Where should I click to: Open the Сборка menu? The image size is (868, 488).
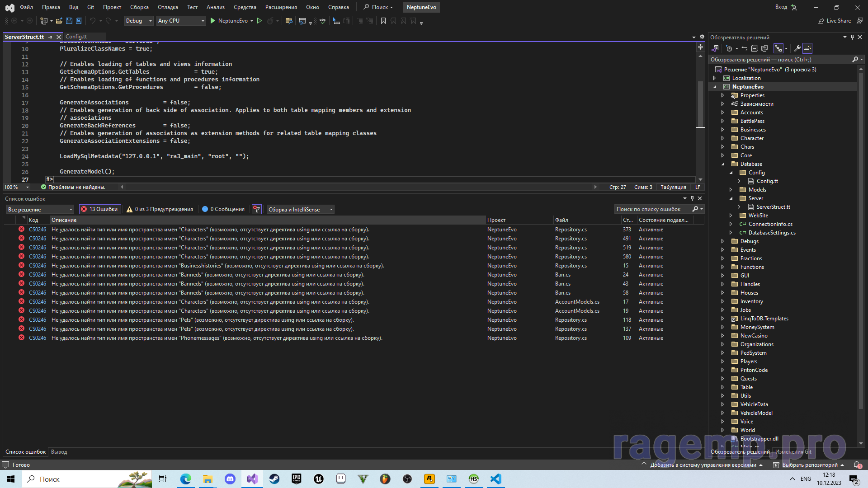[139, 7]
